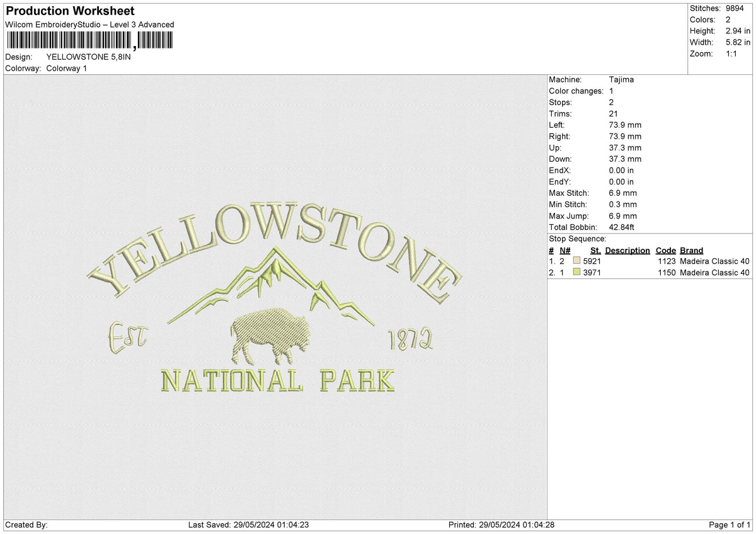Click the barcode beneath the software name

point(89,41)
